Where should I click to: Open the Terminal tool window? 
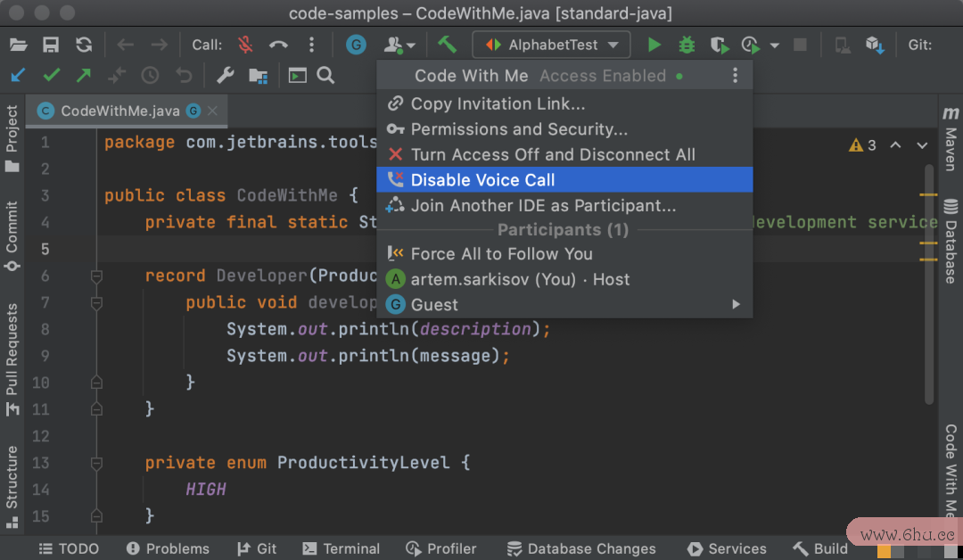(x=341, y=548)
